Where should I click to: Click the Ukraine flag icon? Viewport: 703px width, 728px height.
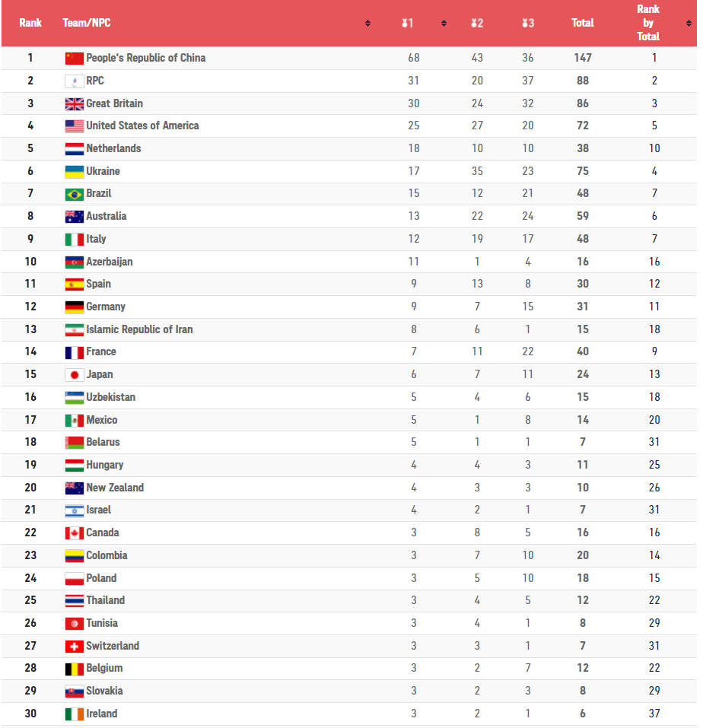(x=74, y=171)
